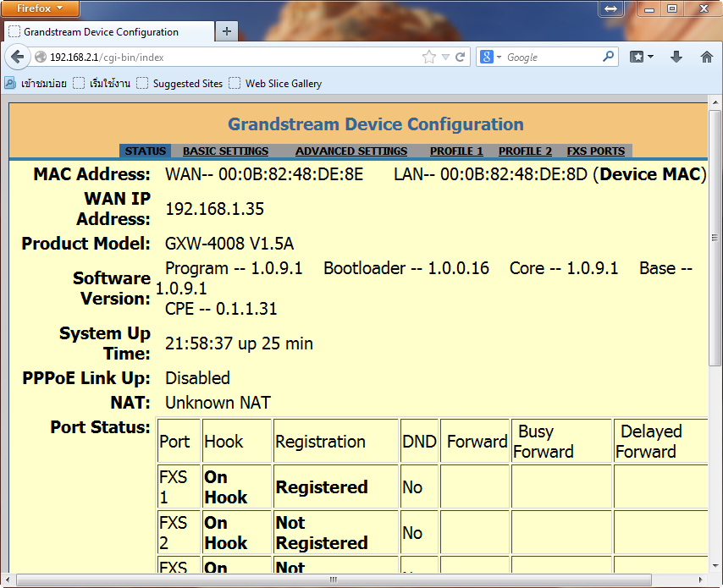The image size is (723, 588).
Task: Open the เริ่มใช้งาน bookmark
Action: click(x=102, y=84)
